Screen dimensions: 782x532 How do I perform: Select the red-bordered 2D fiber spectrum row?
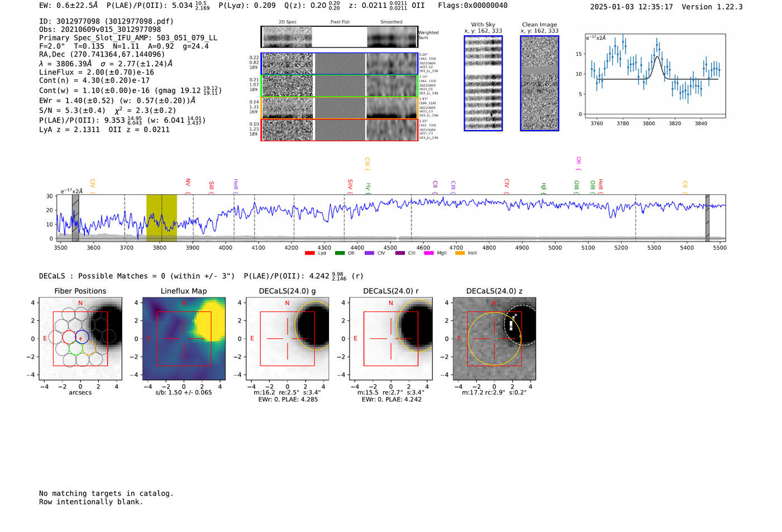coord(340,130)
